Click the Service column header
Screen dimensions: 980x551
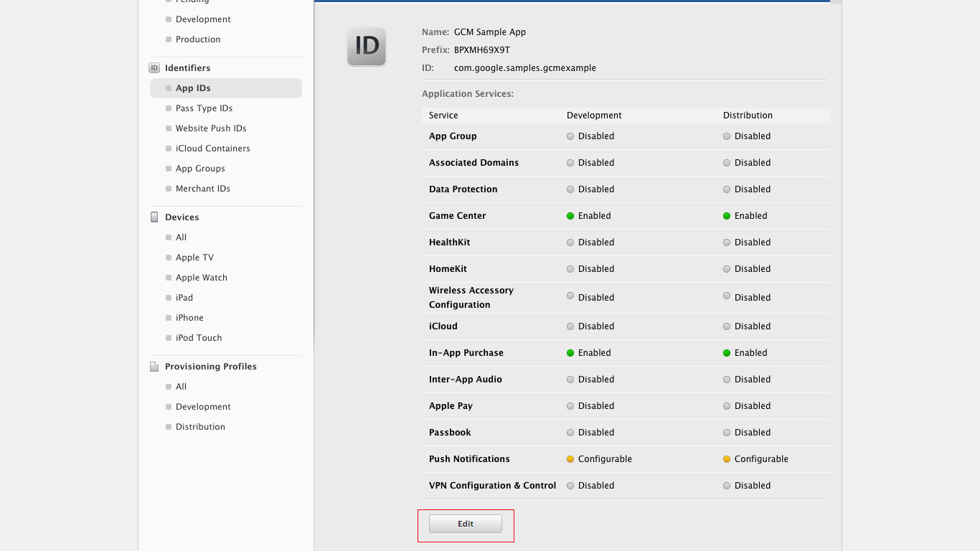pyautogui.click(x=443, y=116)
